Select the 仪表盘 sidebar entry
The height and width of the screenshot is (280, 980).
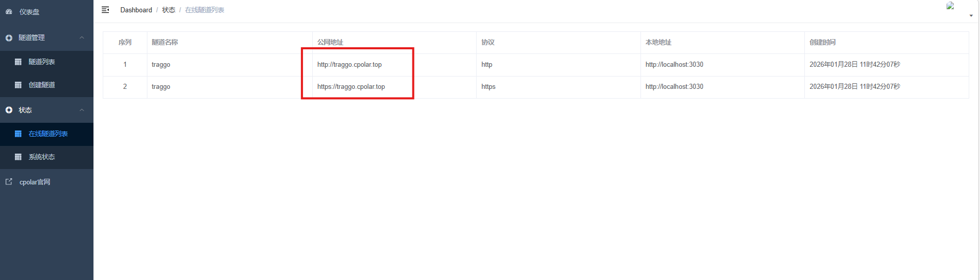click(29, 12)
